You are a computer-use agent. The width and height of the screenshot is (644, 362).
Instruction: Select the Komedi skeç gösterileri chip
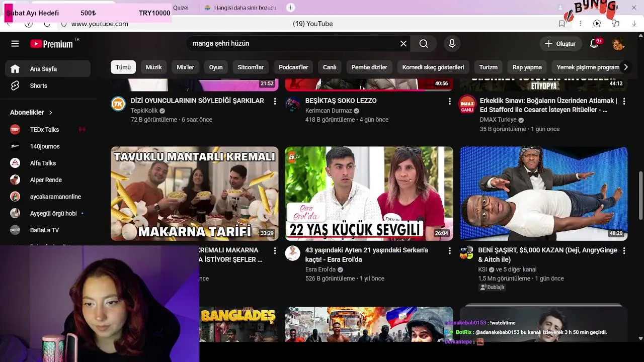tap(433, 67)
